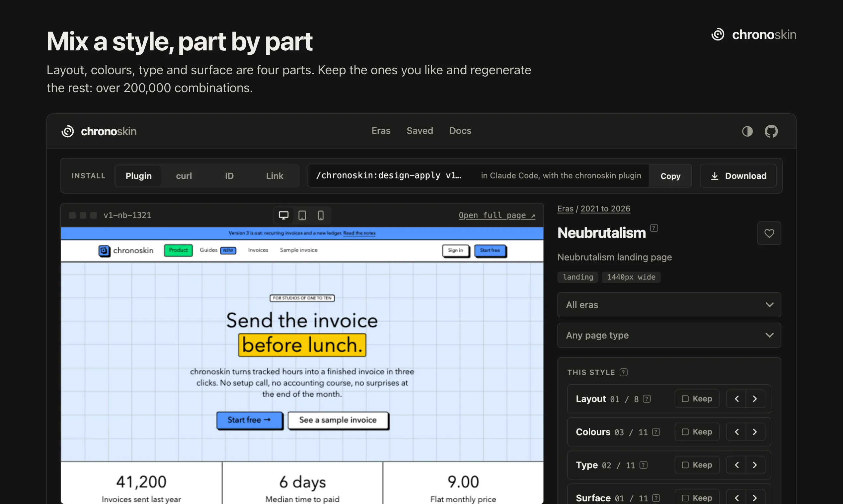Click help icon in the Layout row

[647, 399]
